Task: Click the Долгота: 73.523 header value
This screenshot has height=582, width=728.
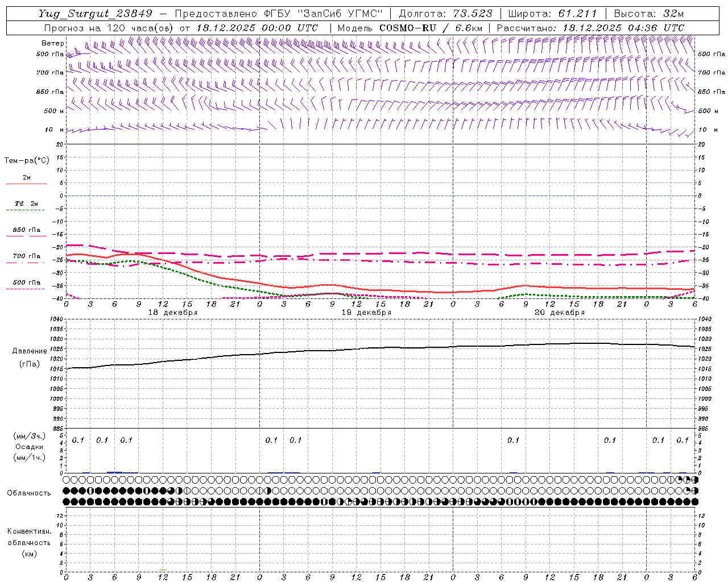Action: click(446, 14)
